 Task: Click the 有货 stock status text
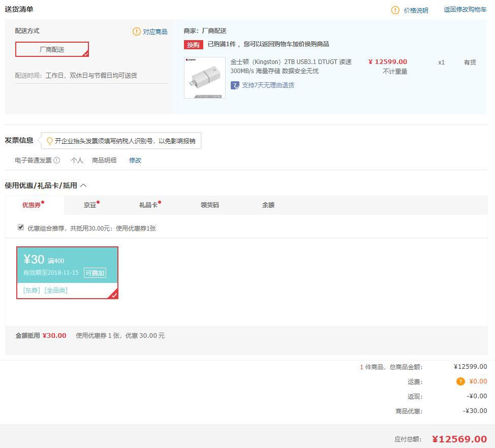(x=470, y=62)
